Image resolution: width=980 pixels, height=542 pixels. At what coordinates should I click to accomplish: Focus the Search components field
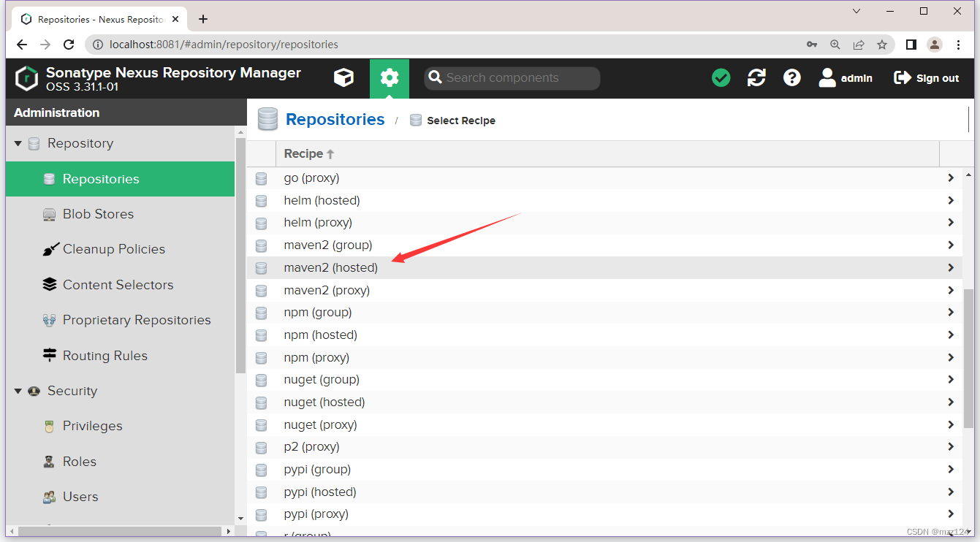point(512,78)
